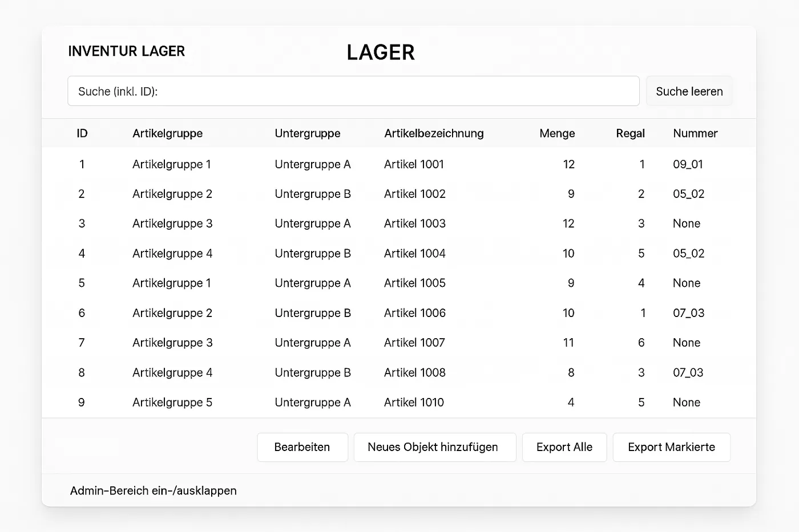Click the Bearbeiten button
The width and height of the screenshot is (799, 532).
(x=302, y=447)
